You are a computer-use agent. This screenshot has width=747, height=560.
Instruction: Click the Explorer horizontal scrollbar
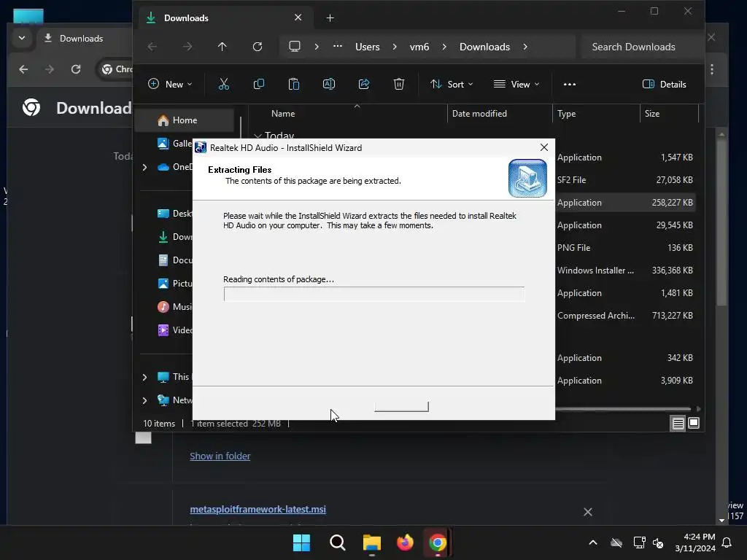click(623, 408)
